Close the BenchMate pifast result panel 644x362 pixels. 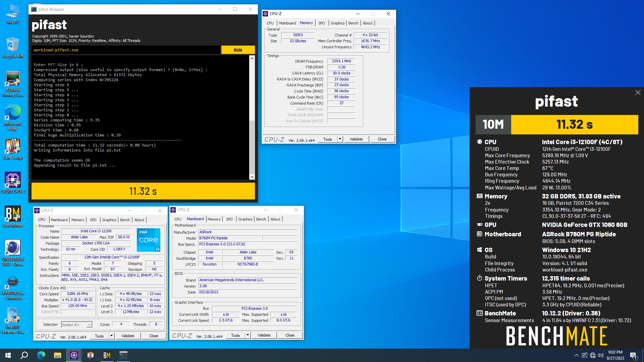coord(638,93)
